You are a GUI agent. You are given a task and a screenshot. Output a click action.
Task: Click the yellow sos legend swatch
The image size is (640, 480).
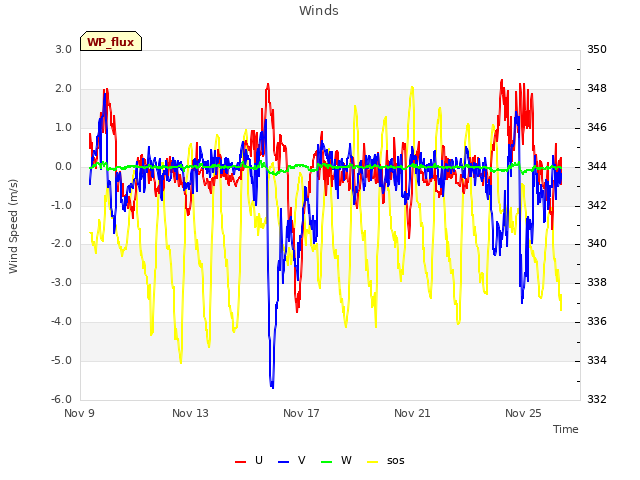tap(373, 462)
